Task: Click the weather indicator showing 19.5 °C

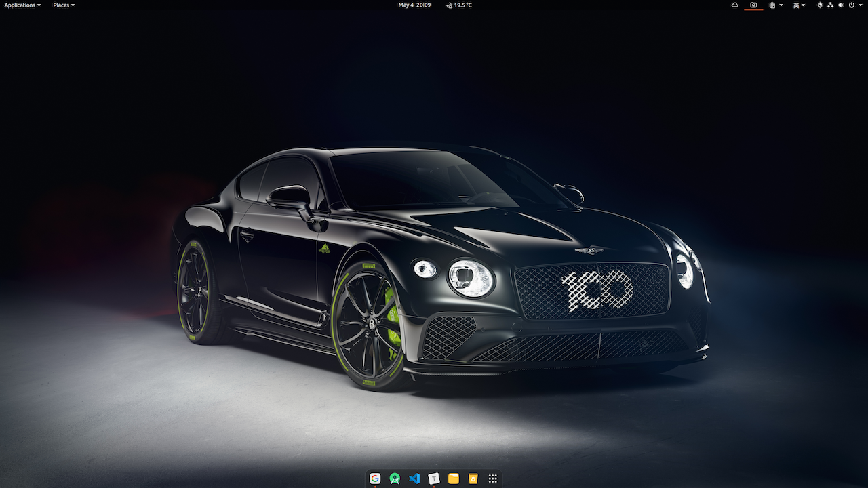Action: click(459, 5)
